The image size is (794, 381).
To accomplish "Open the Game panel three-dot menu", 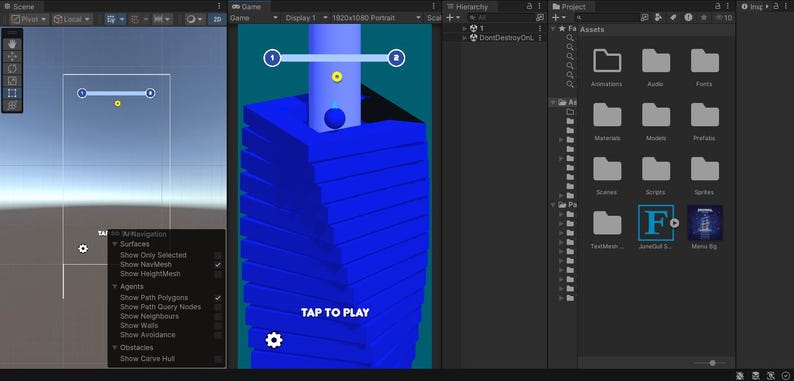I will coord(433,6).
